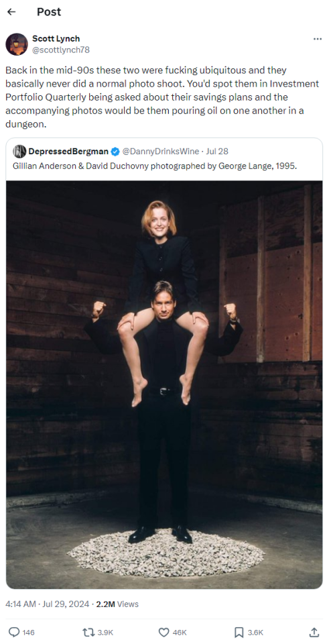Click the blue verified badge
Viewport: 327px width, 644px height.
115,152
